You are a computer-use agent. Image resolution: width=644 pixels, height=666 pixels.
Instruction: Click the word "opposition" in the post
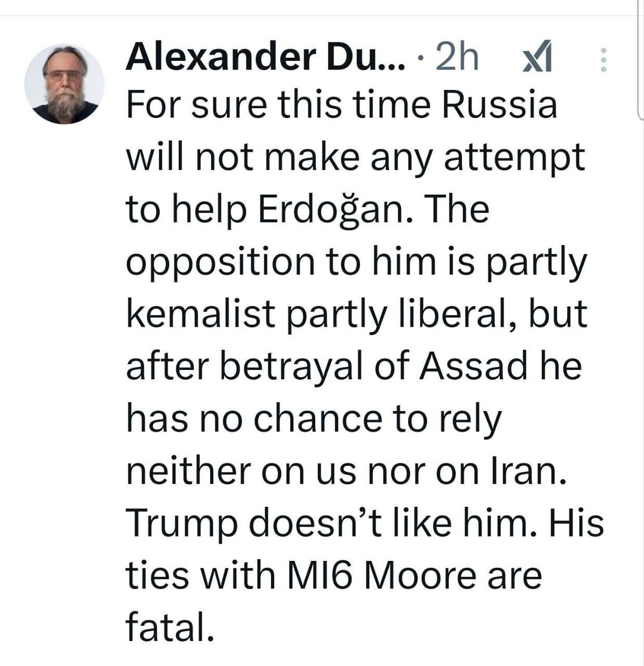221,263
